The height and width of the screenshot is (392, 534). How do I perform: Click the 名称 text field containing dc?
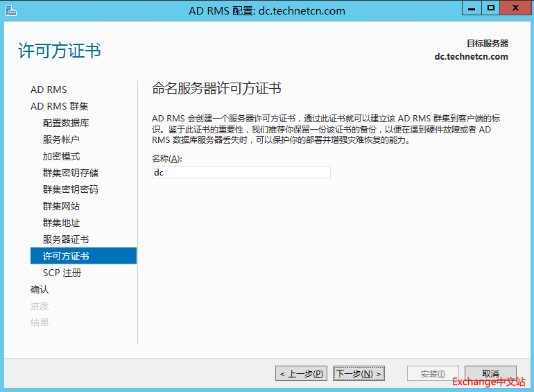241,173
